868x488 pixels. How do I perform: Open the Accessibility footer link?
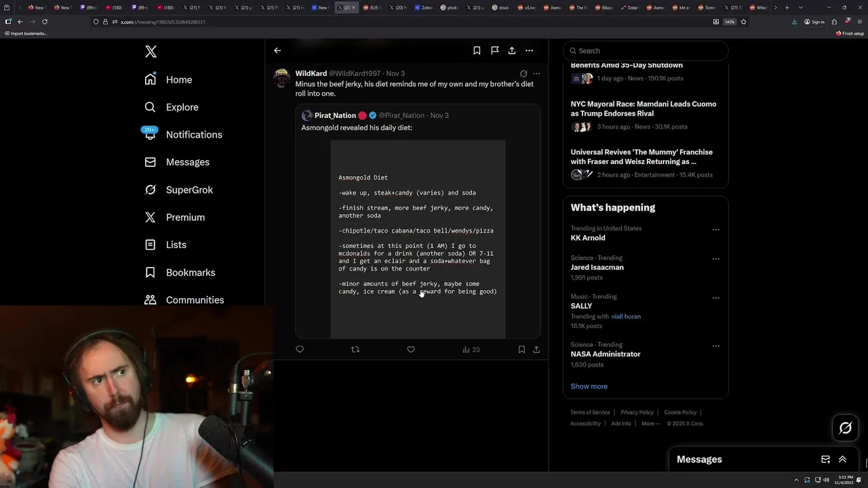point(585,424)
